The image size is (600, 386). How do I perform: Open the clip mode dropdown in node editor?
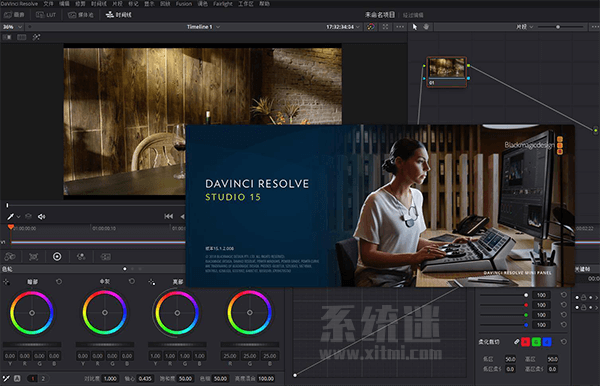point(524,27)
